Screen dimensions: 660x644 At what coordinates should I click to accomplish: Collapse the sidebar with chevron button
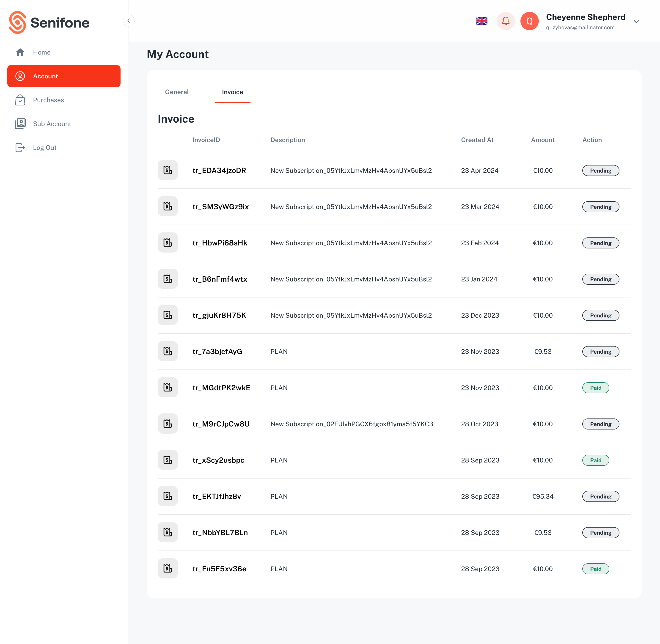[129, 21]
